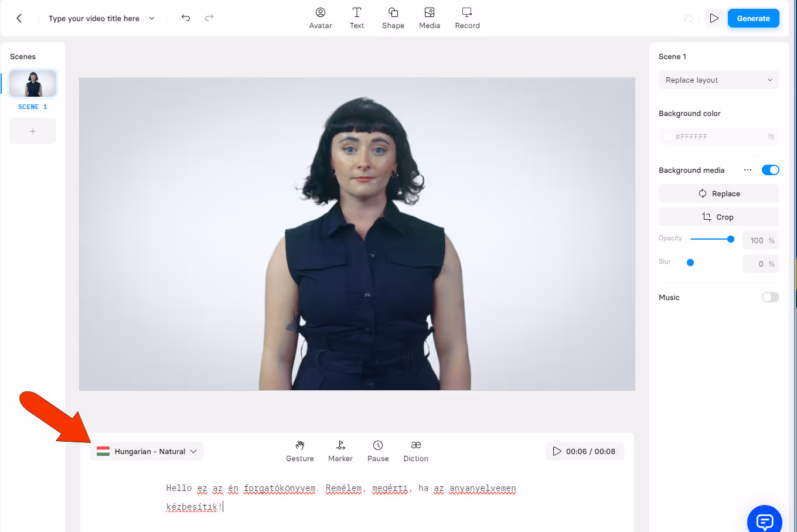Click the cloud save status icon
The image size is (797, 532).
tap(689, 18)
